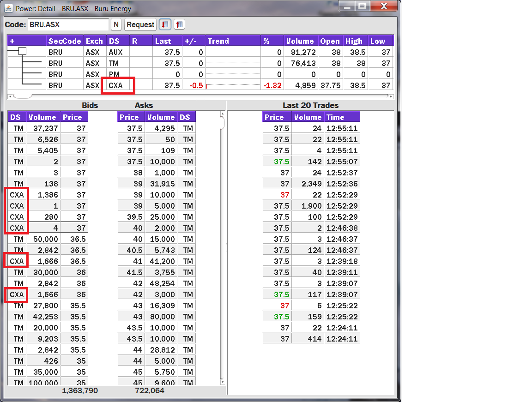Viewport: 532px width, 402px height.
Task: Select the ask with volume 41,200
Action: tap(157, 261)
